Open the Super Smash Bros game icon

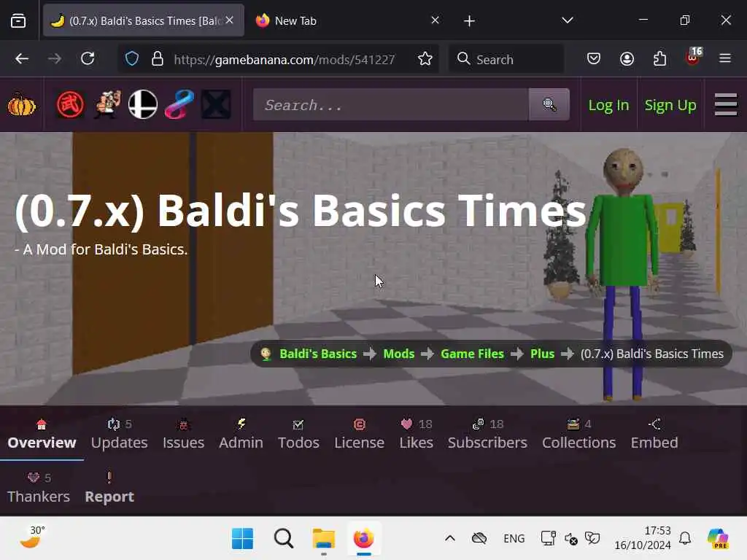tap(143, 104)
